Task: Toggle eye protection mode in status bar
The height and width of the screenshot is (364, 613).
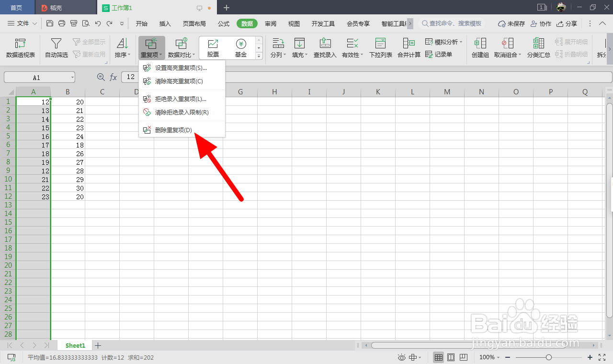Action: pos(401,357)
